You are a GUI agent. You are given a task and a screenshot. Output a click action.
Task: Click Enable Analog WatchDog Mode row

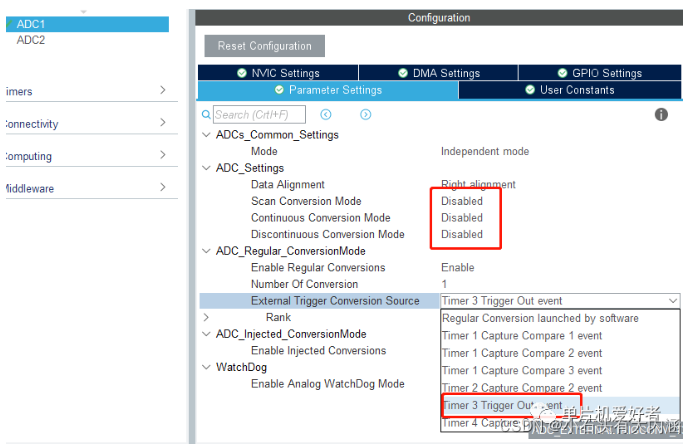(x=328, y=384)
